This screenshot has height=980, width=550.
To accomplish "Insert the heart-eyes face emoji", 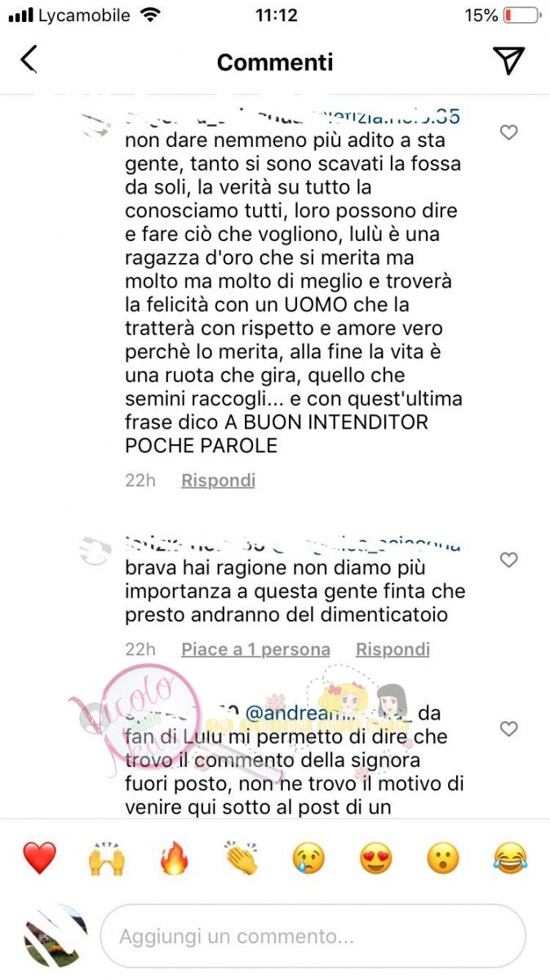I will point(376,858).
